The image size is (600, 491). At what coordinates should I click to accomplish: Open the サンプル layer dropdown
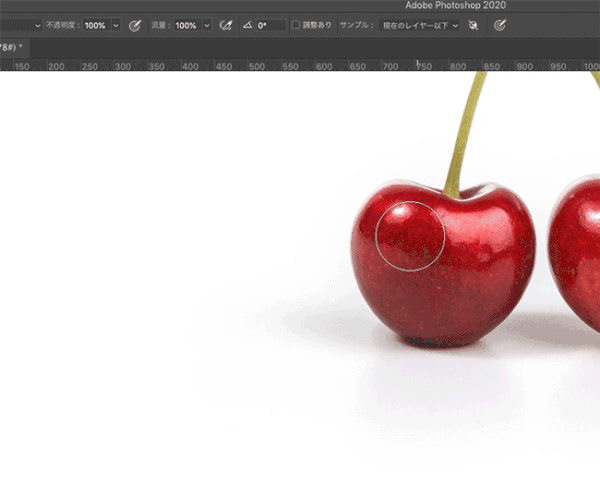click(x=420, y=26)
